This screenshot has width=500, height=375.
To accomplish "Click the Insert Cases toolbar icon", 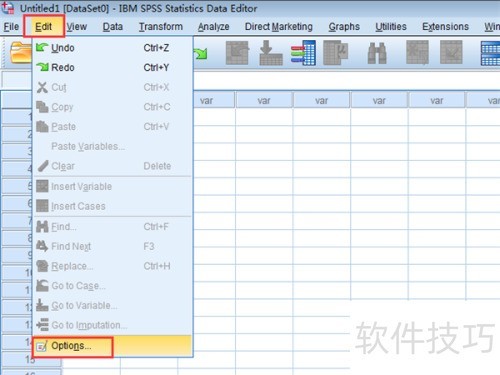I will 417,53.
